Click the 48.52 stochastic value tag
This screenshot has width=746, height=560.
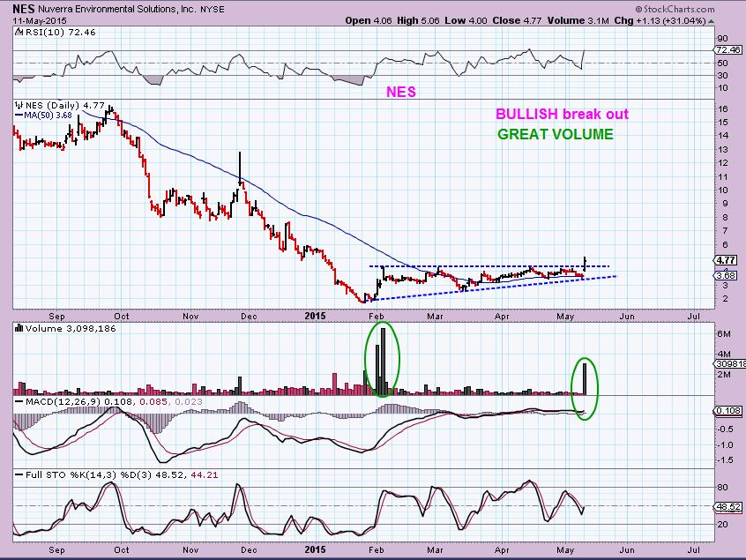(727, 507)
